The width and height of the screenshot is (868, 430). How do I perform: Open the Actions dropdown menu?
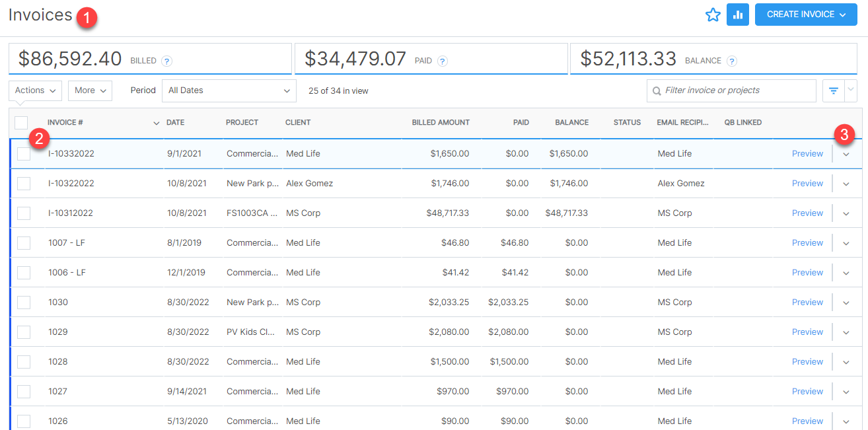35,90
